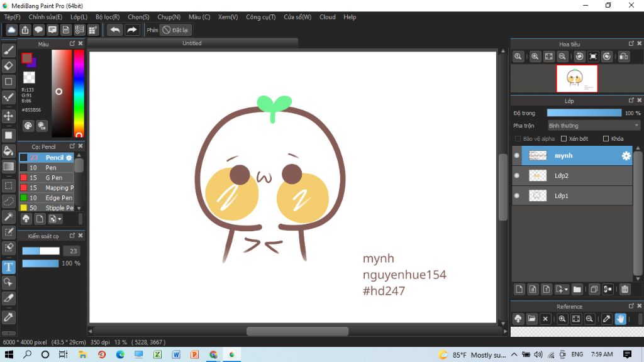Viewport: 644px width, 362px height.
Task: Create a new layer in the Lớp panel
Action: click(519, 289)
